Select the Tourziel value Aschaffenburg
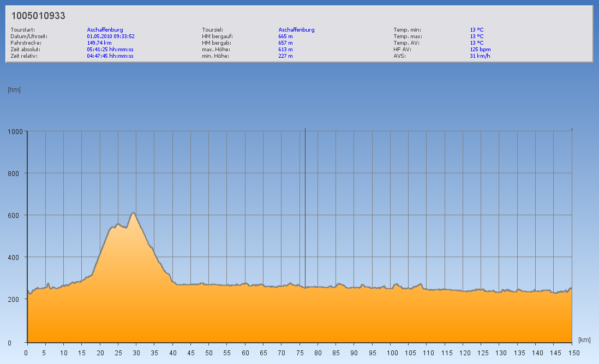This screenshot has height=364, width=599. click(x=296, y=30)
